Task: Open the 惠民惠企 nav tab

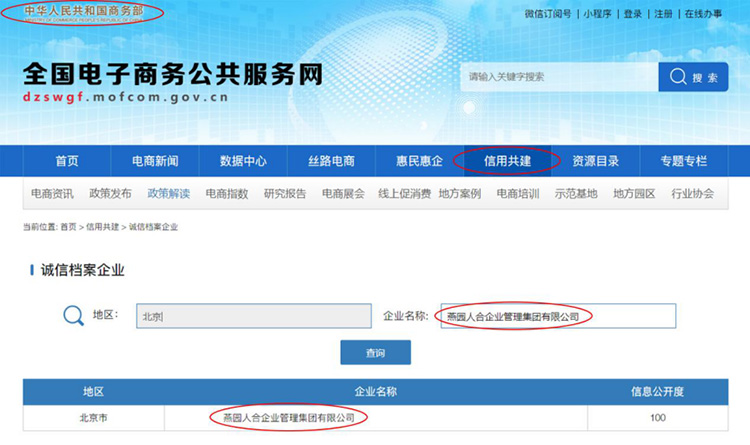Action: [419, 161]
